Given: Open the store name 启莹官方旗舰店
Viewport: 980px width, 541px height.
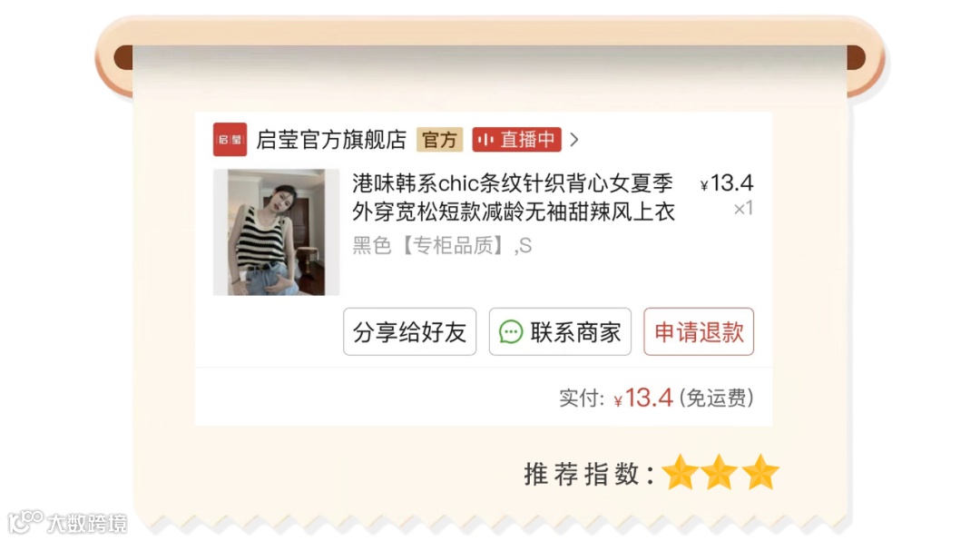Looking at the screenshot, I should pyautogui.click(x=331, y=140).
